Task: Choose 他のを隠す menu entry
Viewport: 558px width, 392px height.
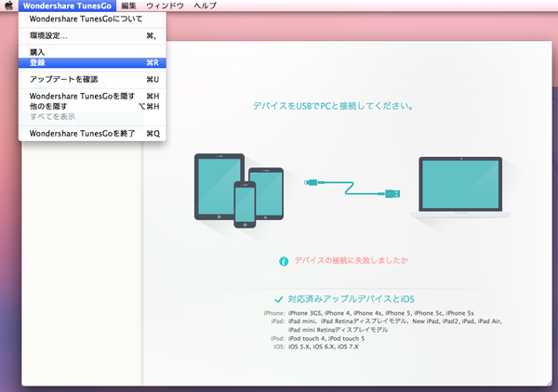Action: click(x=92, y=106)
